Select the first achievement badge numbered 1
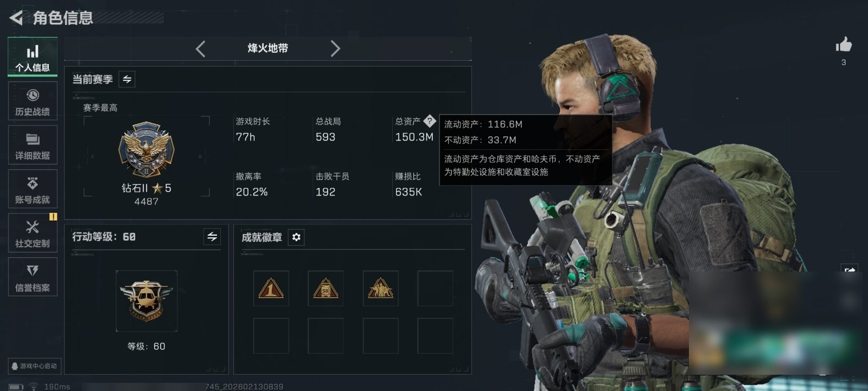The width and height of the screenshot is (868, 391). [x=271, y=288]
